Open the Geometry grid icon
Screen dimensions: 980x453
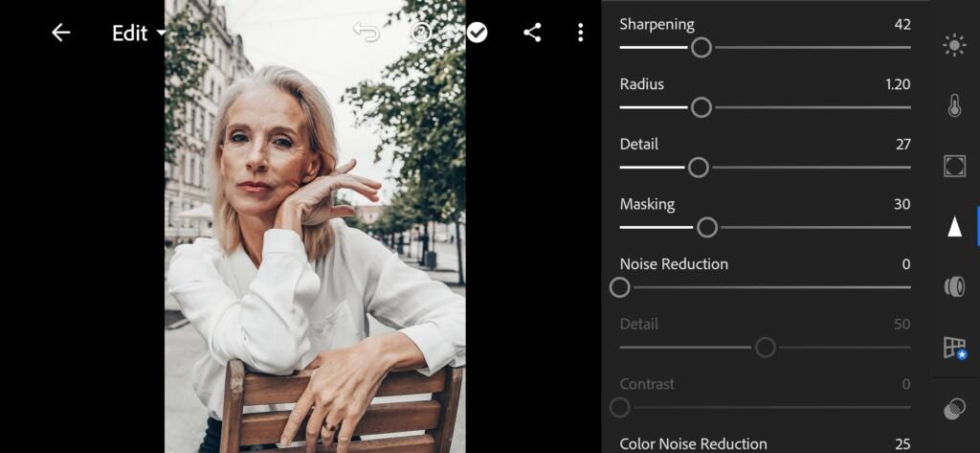point(955,348)
